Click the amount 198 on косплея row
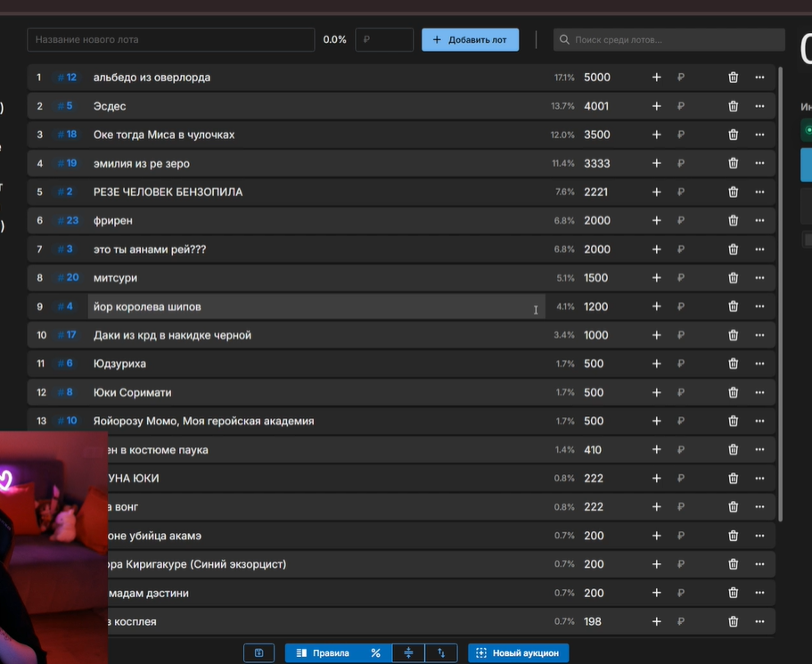 [x=593, y=621]
